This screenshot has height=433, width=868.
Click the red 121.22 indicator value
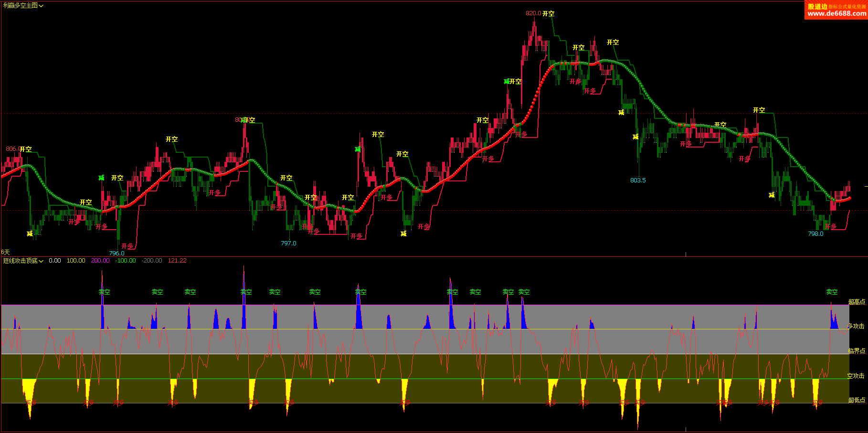(x=177, y=261)
